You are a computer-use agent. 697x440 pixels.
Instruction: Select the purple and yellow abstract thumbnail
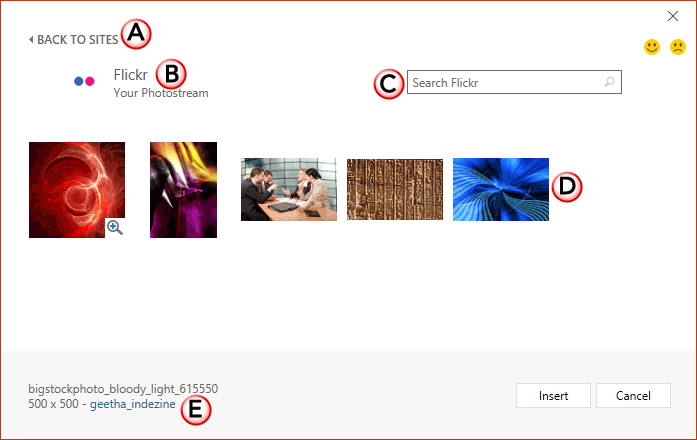click(184, 190)
